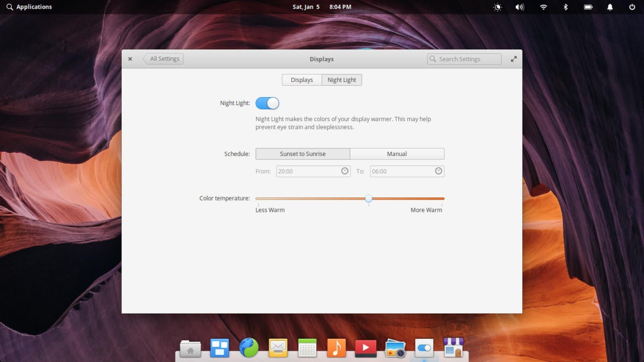Screen dimensions: 644x362
Task: Click the color temperature slider handle
Action: click(369, 198)
